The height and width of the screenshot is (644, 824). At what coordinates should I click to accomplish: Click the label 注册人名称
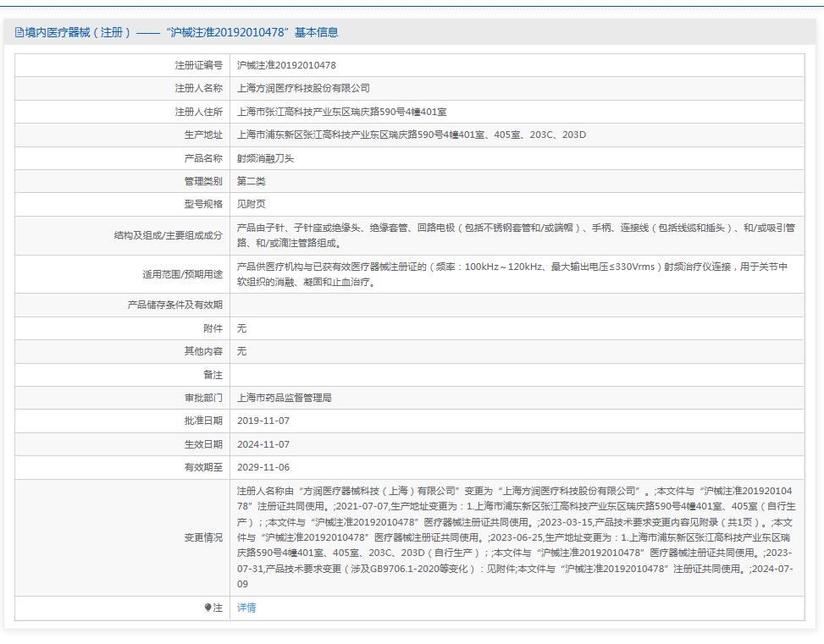pos(199,88)
